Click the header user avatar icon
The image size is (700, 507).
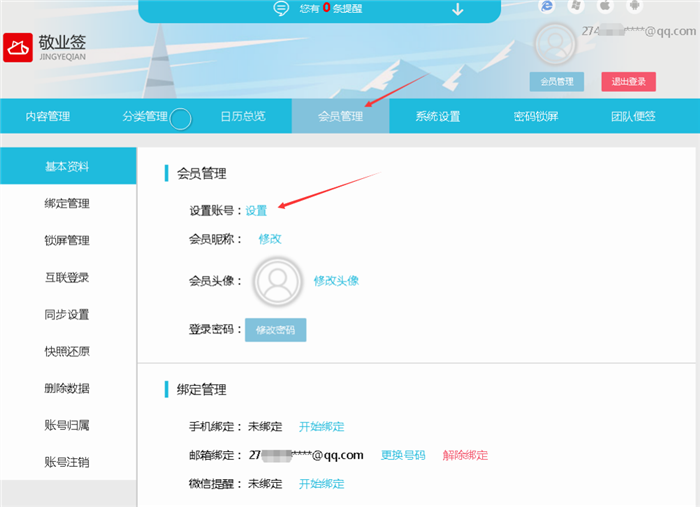click(x=556, y=45)
